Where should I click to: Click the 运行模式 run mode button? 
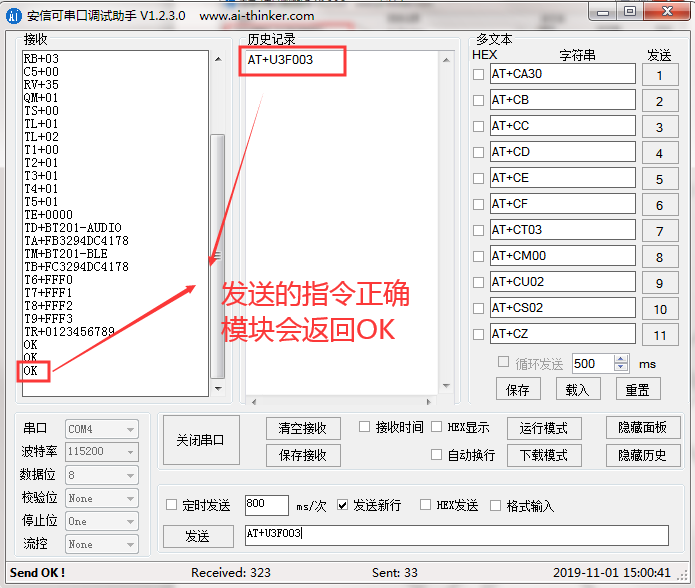[544, 428]
